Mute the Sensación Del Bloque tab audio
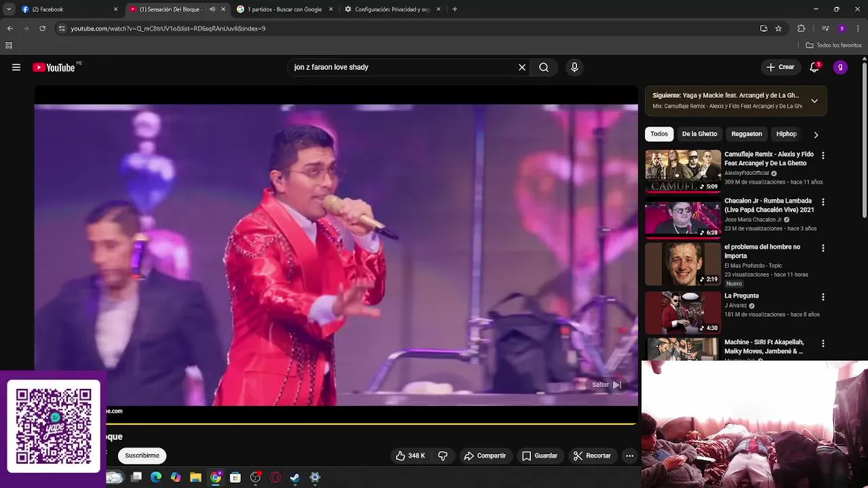The width and height of the screenshot is (868, 488). (x=212, y=9)
